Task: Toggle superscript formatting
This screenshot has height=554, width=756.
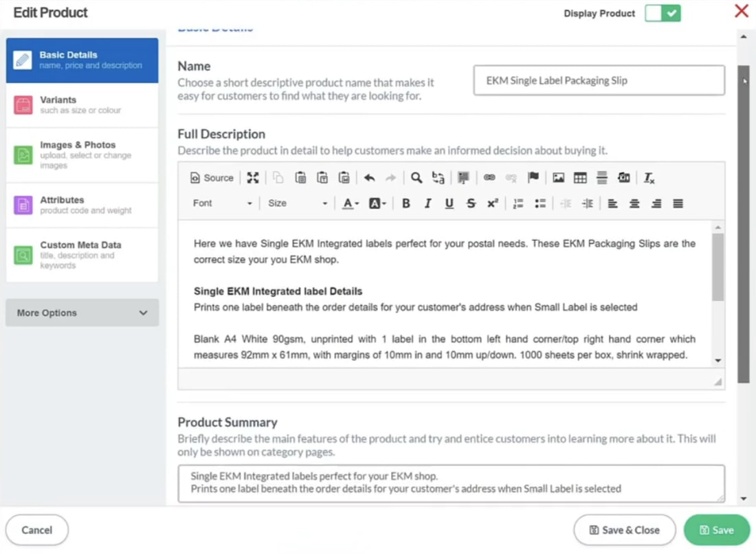Action: pos(492,203)
